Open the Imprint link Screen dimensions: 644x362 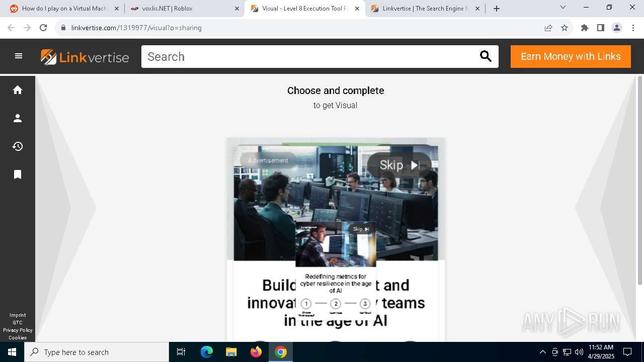[x=18, y=315]
